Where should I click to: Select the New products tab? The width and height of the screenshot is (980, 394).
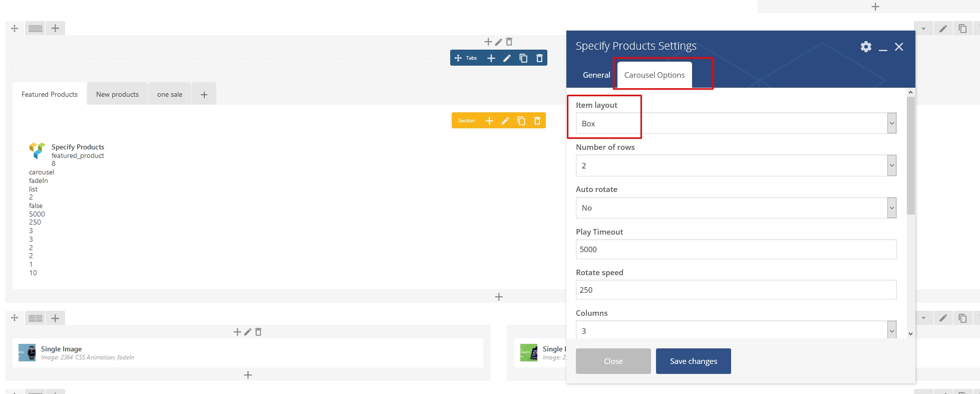pos(117,94)
